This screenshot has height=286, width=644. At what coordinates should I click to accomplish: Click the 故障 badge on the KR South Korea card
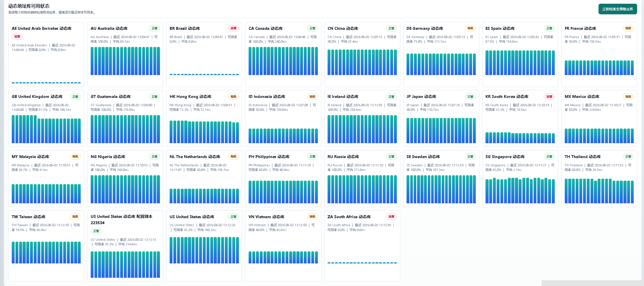[x=549, y=96]
